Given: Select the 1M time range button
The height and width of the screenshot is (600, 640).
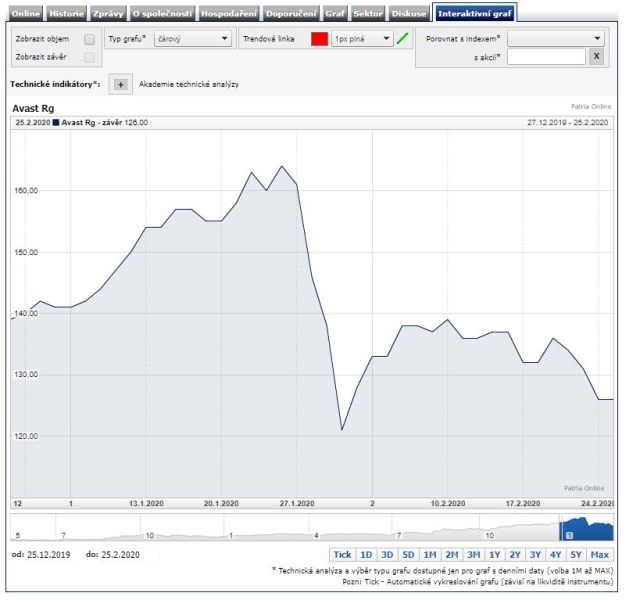Looking at the screenshot, I should (429, 554).
